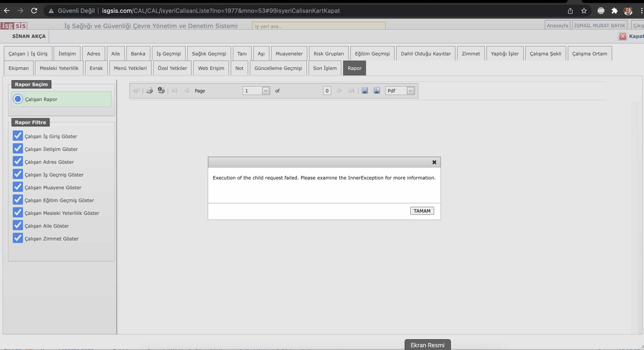Viewport: 644px width, 350px height.
Task: Expand the Pdf export format dropdown
Action: pyautogui.click(x=410, y=91)
